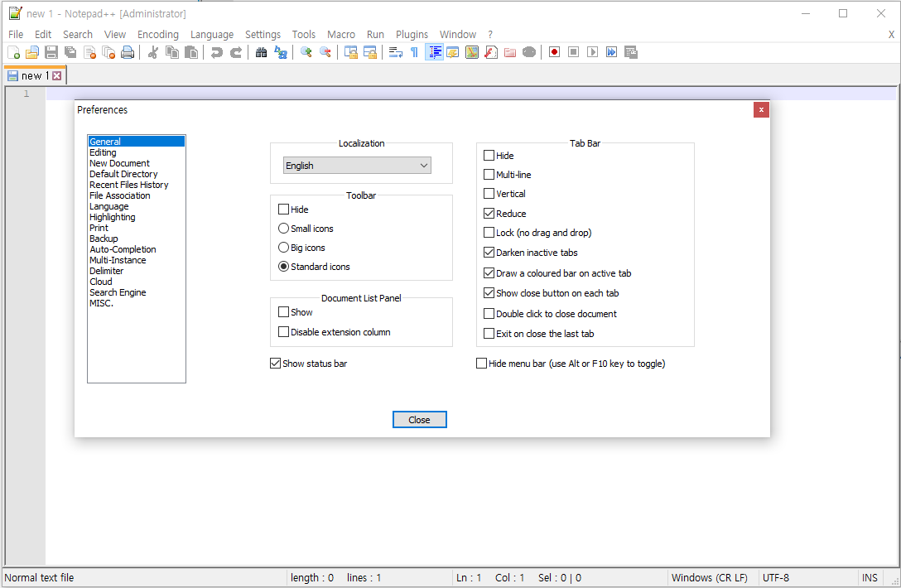Open Folder as Workspace toolbar icon

coord(509,53)
